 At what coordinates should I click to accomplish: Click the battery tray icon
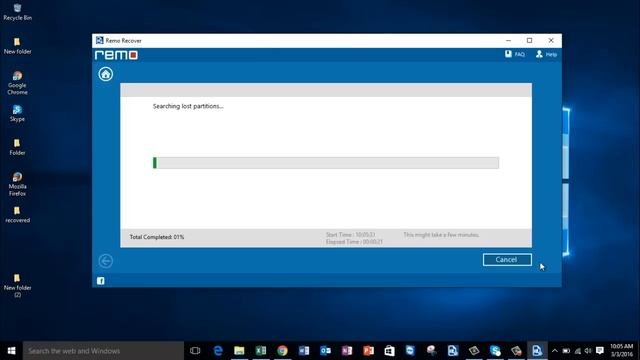point(566,351)
